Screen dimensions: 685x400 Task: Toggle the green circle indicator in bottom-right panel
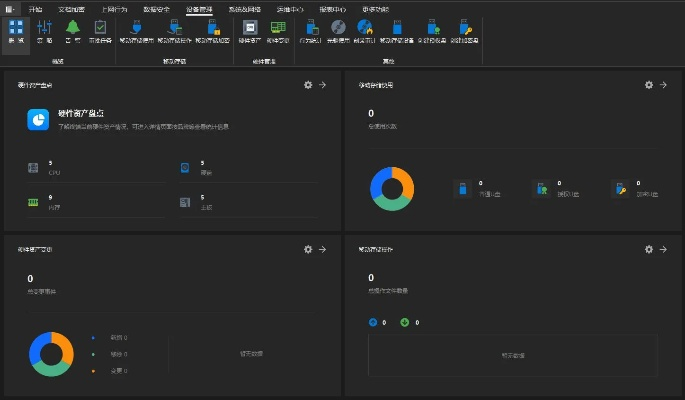[404, 322]
